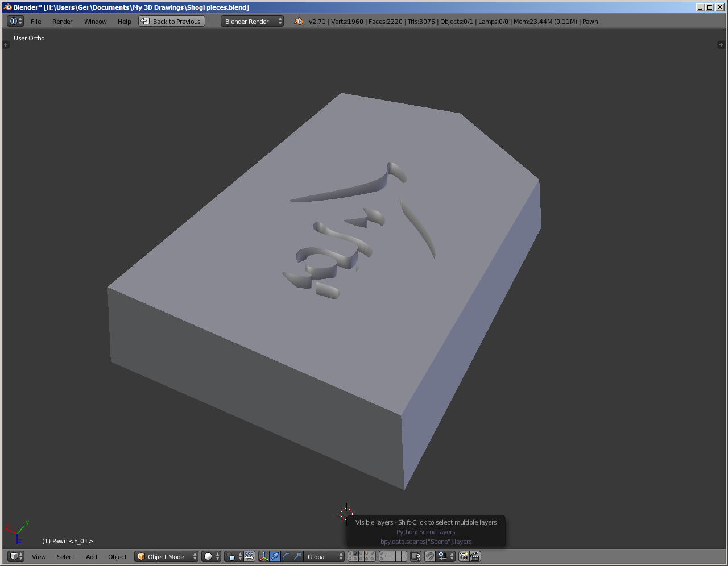Click the Mem:23.44M memory statistic
Screen dimensions: 728x566
545,22
